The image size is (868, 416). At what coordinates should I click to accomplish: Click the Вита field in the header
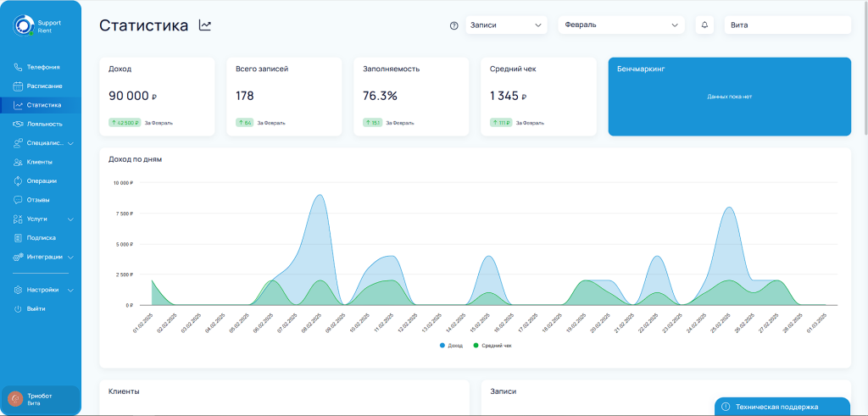[787, 25]
